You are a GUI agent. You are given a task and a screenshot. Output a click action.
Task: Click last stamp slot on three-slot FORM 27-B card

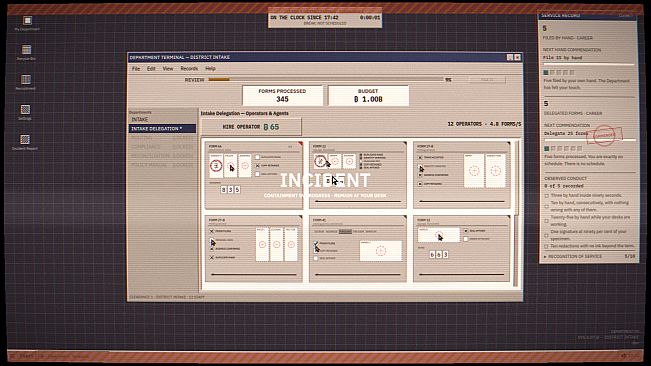pyautogui.click(x=291, y=244)
